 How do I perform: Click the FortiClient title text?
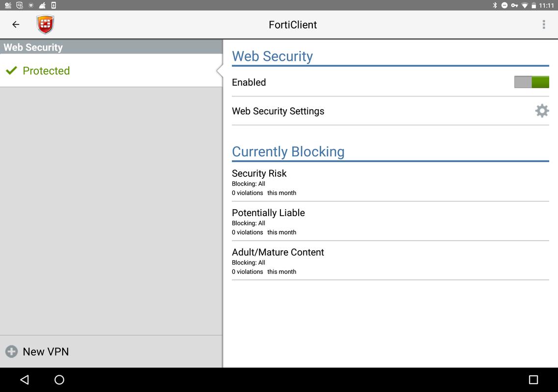tap(293, 24)
